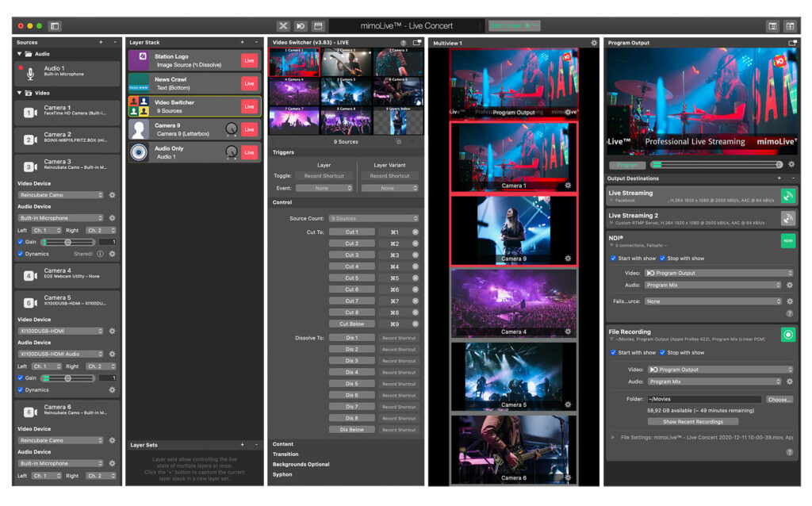Toggle the sidebar icon in title bar
The width and height of the screenshot is (812, 506).
coord(55,26)
